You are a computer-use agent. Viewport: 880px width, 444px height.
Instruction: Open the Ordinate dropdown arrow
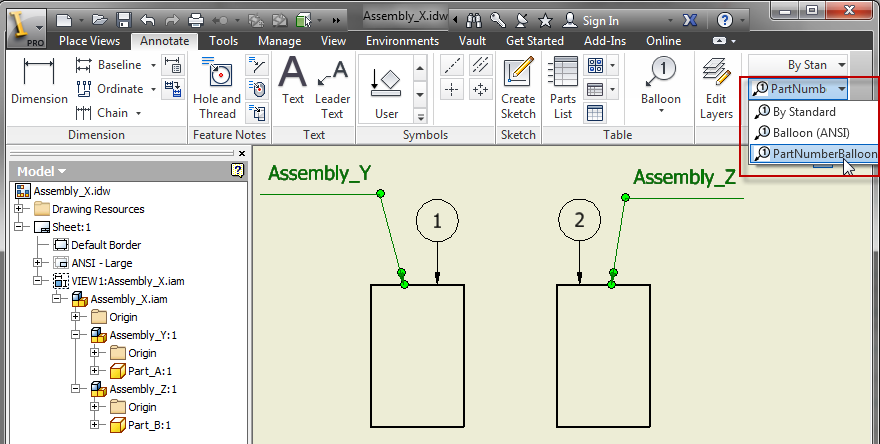[153, 89]
